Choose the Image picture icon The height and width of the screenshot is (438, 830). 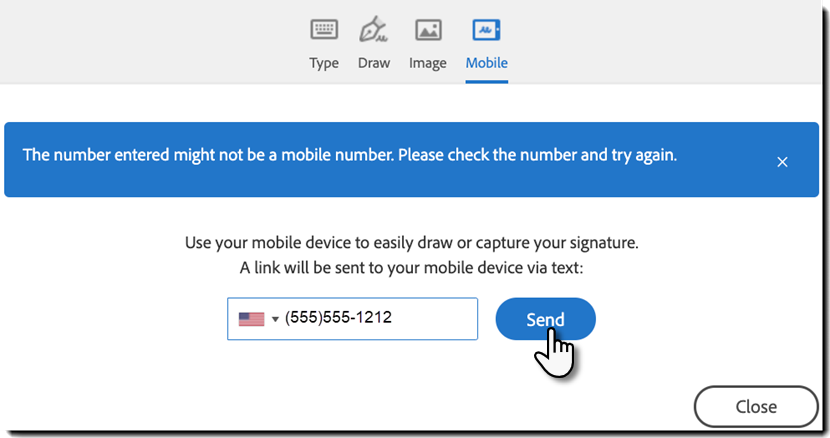pyautogui.click(x=428, y=30)
